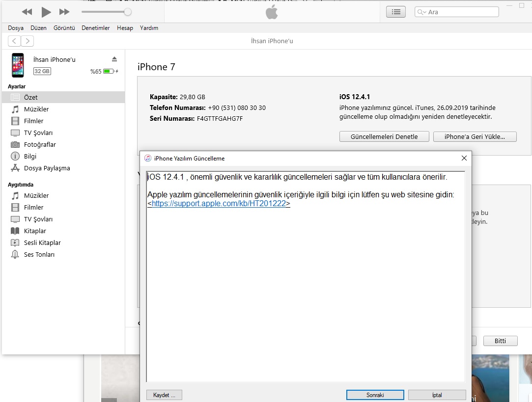
Task: Start playback with the play button
Action: (x=46, y=12)
